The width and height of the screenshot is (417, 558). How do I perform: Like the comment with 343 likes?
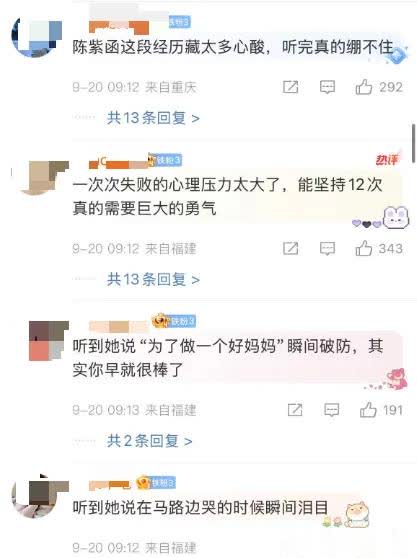click(364, 248)
